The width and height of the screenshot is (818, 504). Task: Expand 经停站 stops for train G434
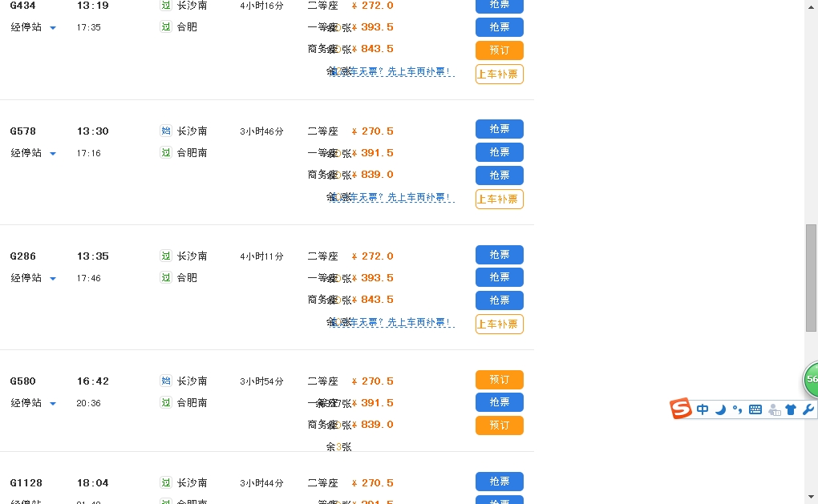[33, 27]
